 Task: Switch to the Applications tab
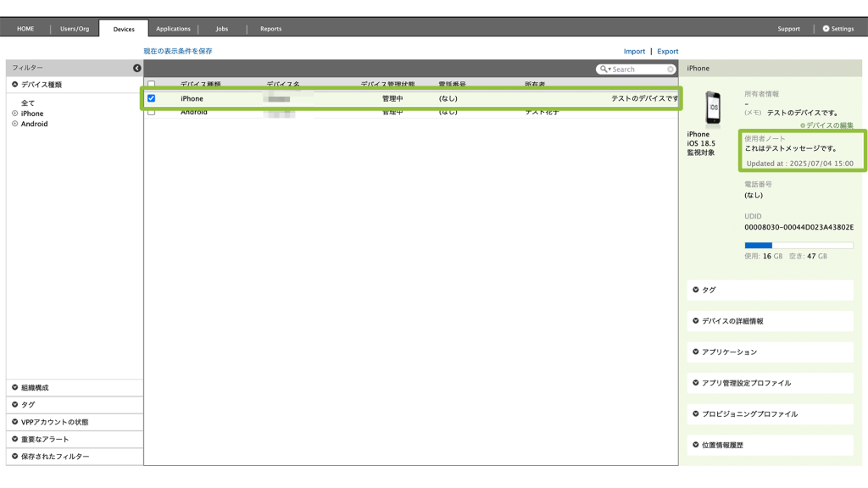click(x=173, y=29)
